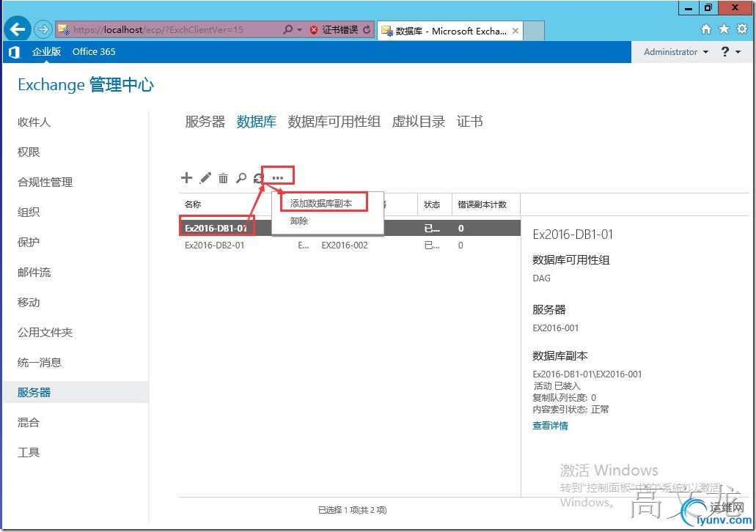Open 组织 in the sidebar
Image resolution: width=756 pixels, height=532 pixels.
pos(29,212)
